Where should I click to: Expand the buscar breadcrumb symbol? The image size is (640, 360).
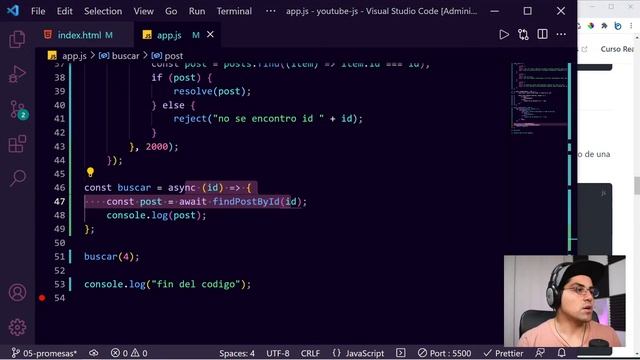pyautogui.click(x=119, y=56)
